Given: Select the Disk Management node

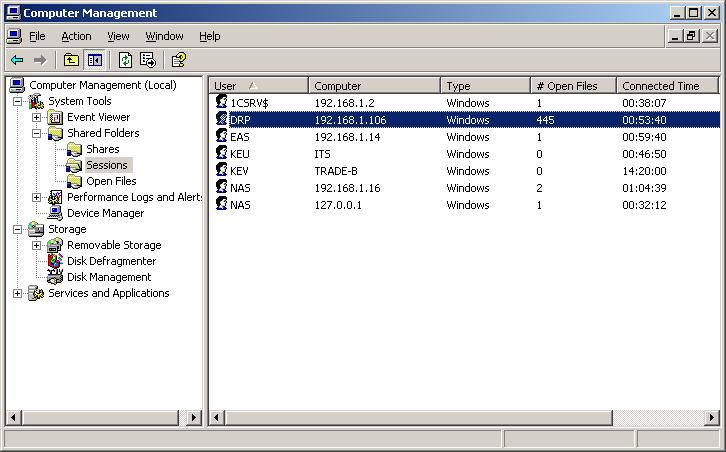Looking at the screenshot, I should point(109,277).
